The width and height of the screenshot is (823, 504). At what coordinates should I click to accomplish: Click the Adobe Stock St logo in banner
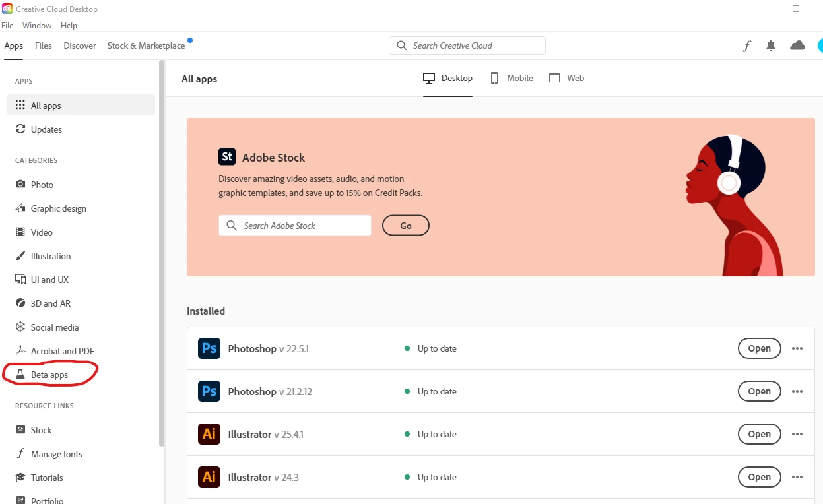tap(227, 156)
